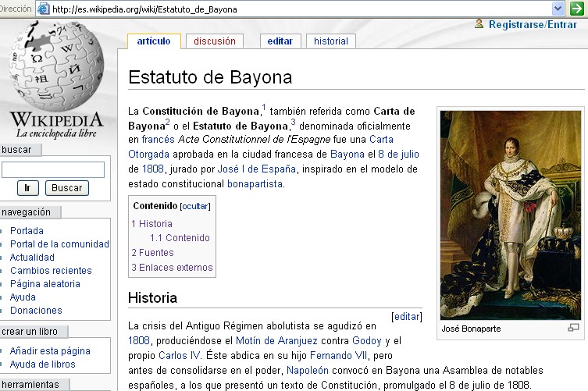Open the discusión tab
This screenshot has width=588, height=391.
tap(215, 41)
